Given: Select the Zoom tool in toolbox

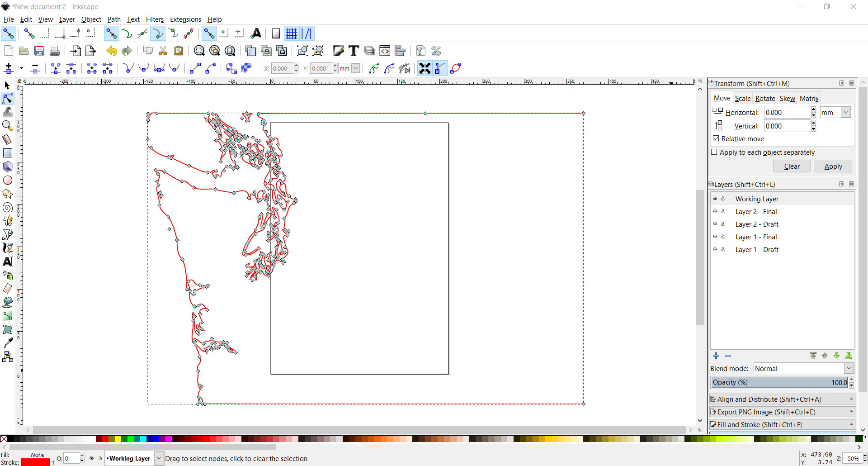Looking at the screenshot, I should click(x=8, y=126).
